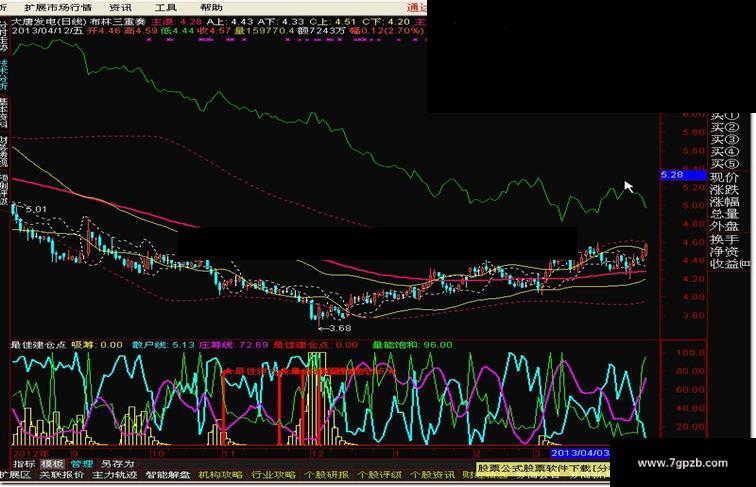Click the A上: 4.43 value in header
The width and height of the screenshot is (756, 487).
(230, 22)
